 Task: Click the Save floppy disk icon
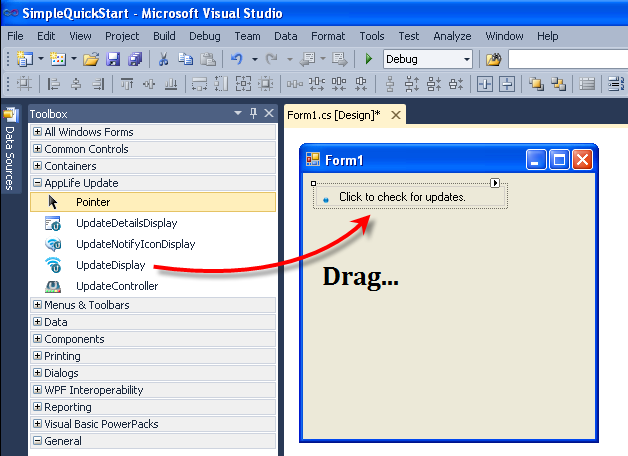(x=113, y=59)
